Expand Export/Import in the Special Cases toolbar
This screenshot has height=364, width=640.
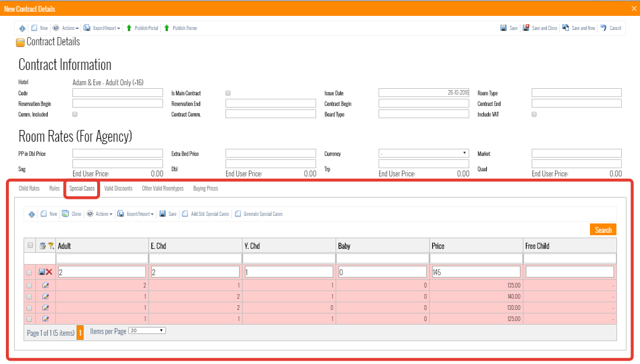point(135,214)
